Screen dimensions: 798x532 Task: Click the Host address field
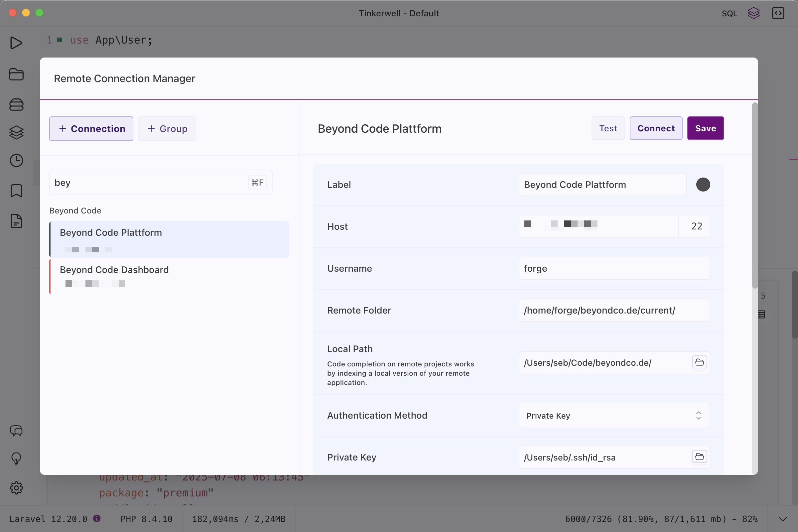(598, 226)
